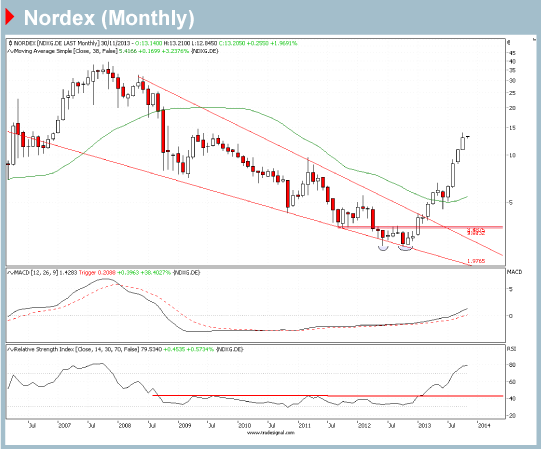Click the 30 price axis label
This screenshot has width=541, height=449.
click(x=512, y=80)
